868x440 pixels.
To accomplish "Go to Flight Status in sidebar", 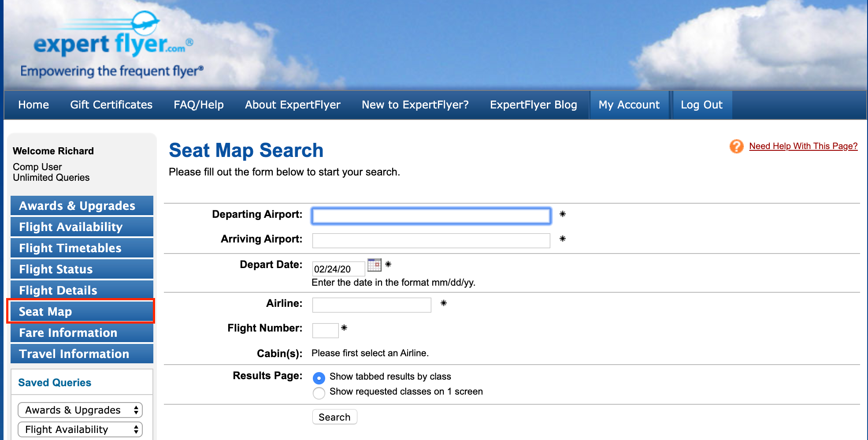I will [82, 269].
